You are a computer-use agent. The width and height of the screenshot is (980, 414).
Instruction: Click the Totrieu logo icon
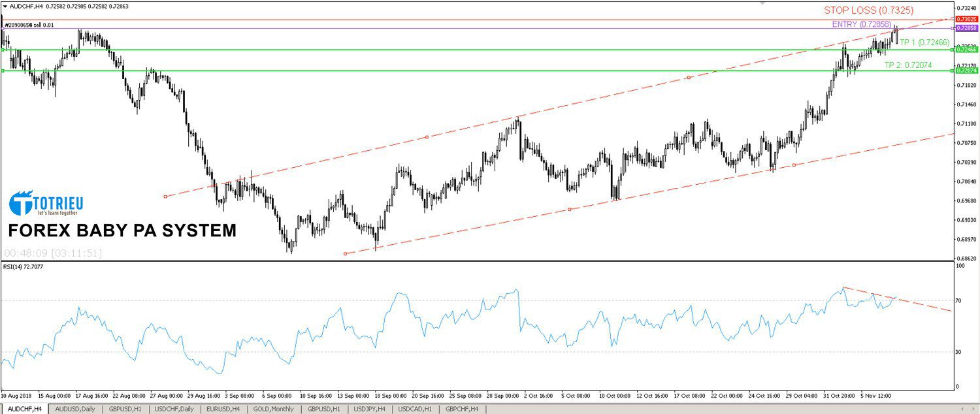[x=21, y=203]
